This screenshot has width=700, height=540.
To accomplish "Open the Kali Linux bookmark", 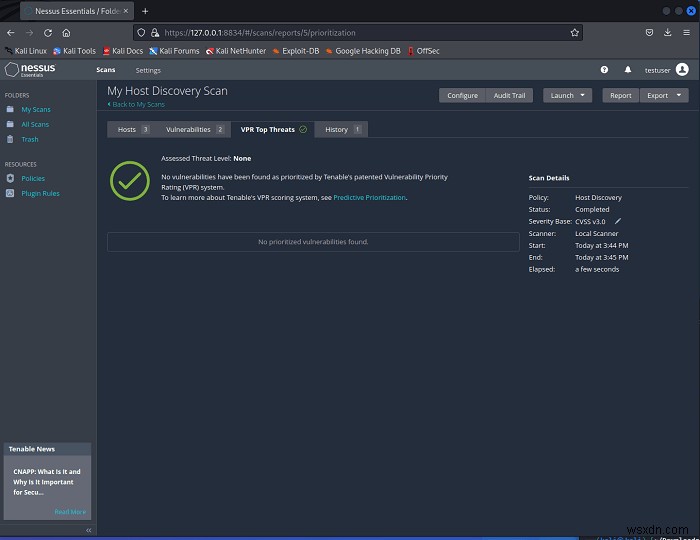I will pyautogui.click(x=25, y=51).
